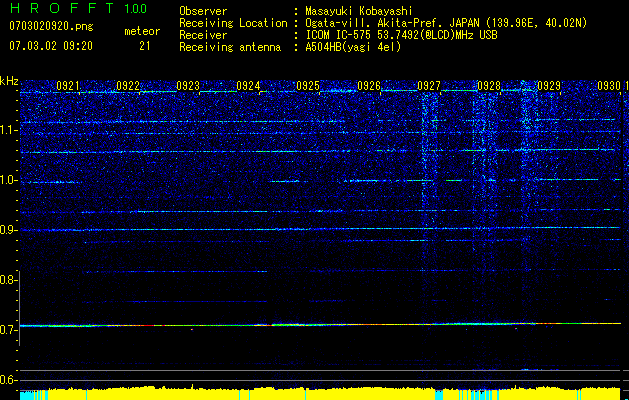
Task: Click the Receiver field label
Action: pos(203,35)
